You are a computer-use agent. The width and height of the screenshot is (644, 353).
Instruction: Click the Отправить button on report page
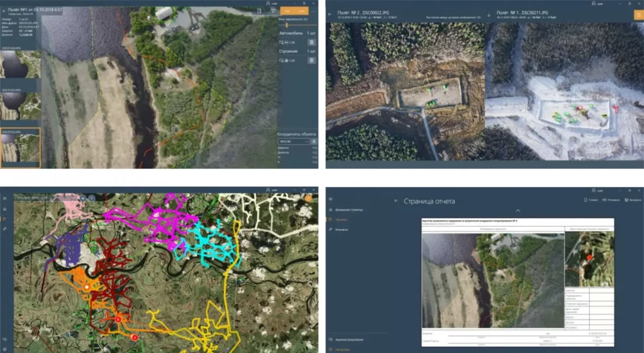pos(611,200)
